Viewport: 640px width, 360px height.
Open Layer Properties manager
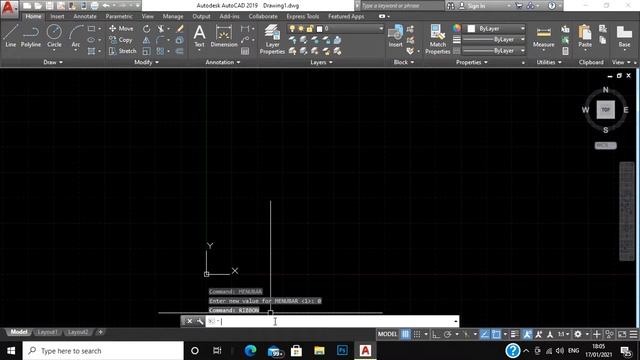(272, 39)
